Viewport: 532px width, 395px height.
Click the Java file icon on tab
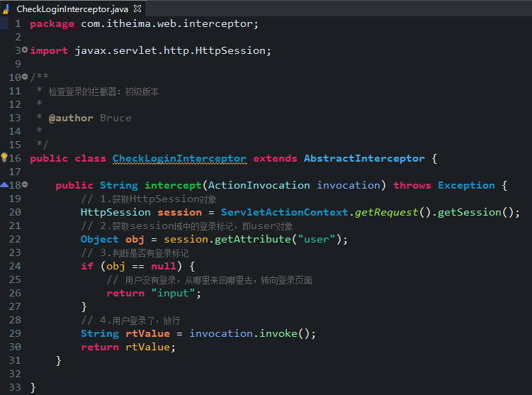[6, 9]
